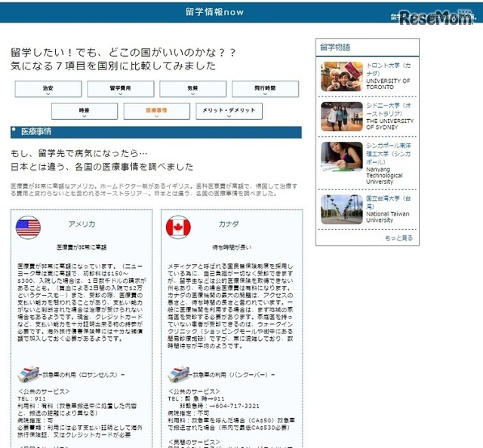Select the 気候 category button

pyautogui.click(x=193, y=89)
